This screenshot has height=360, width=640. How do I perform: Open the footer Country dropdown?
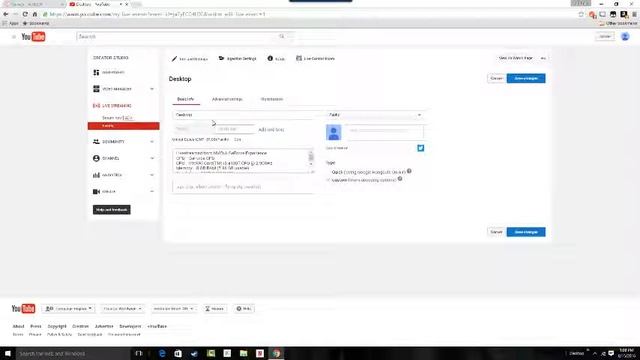coord(122,309)
